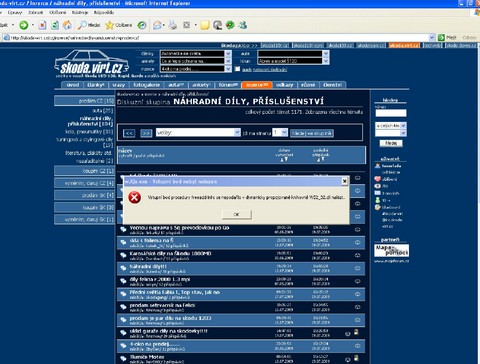Go to next page with '>>' button
Image resolution: width=480 pixels, height=364 pixels.
click(x=146, y=133)
